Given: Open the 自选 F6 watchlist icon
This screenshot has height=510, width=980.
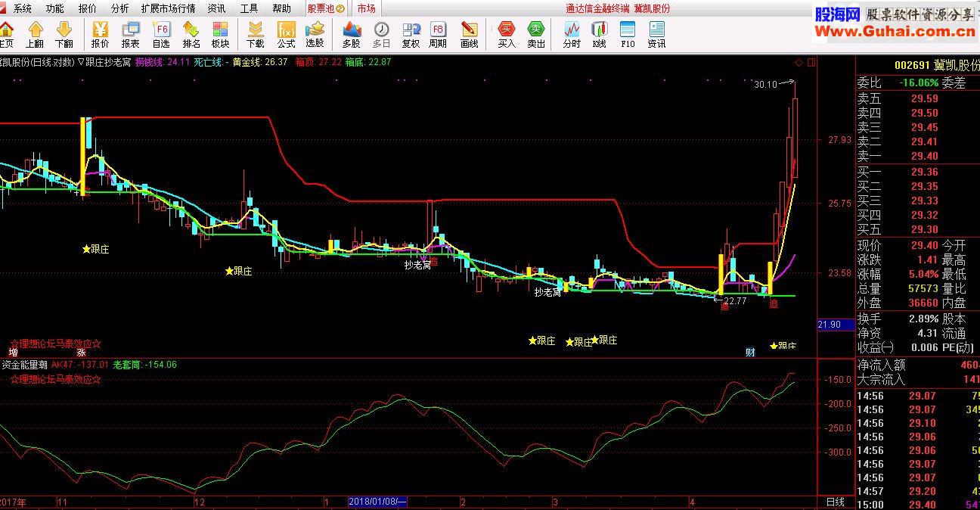Looking at the screenshot, I should click(x=161, y=35).
